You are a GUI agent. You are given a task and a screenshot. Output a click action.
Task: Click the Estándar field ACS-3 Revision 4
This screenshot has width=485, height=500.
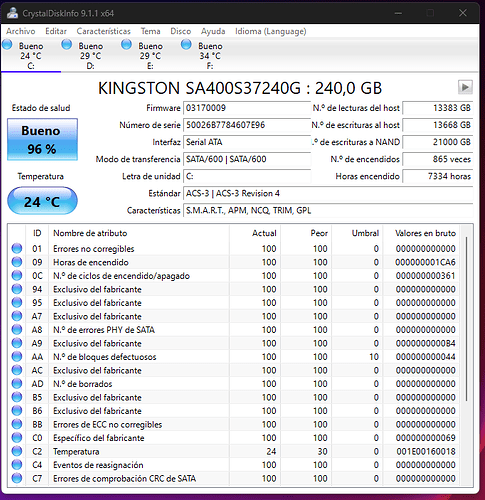point(328,193)
